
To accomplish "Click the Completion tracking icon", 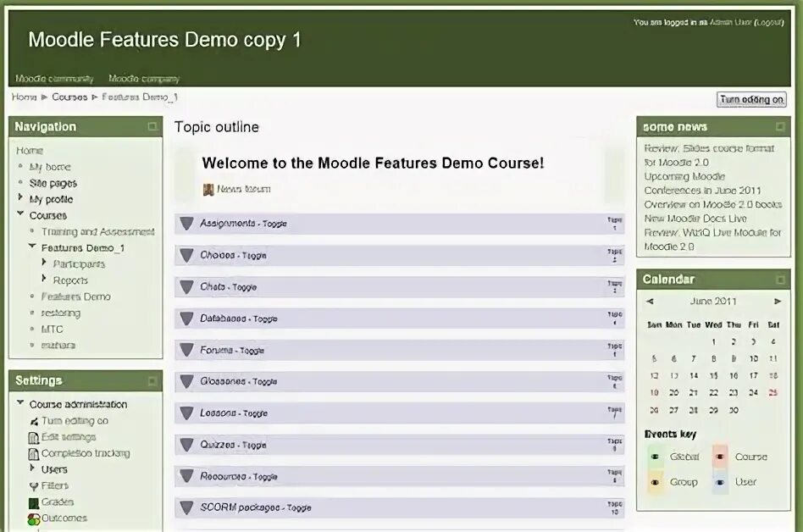I will click(x=33, y=454).
